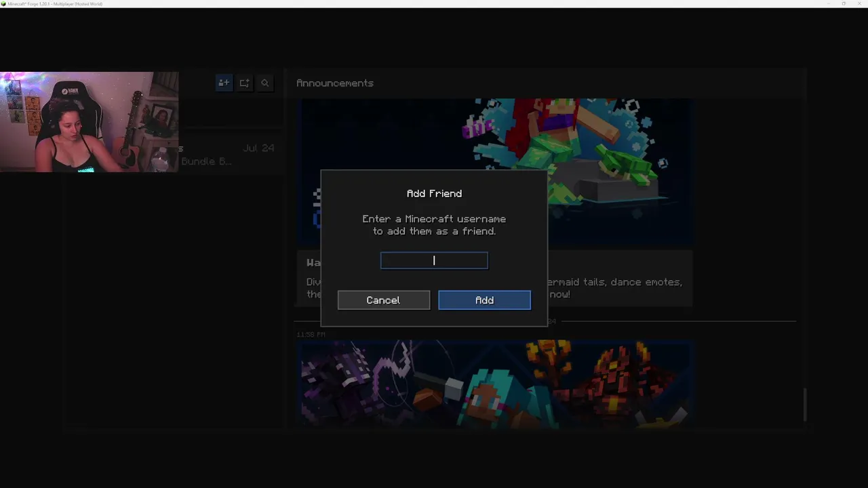Select the Announcements heading
Screen dimensions: 868x488
[x=335, y=83]
